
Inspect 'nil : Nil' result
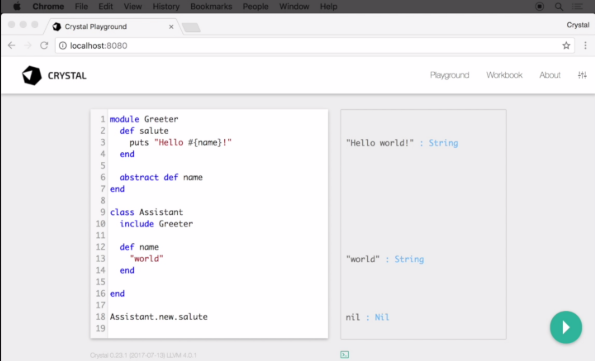(367, 317)
